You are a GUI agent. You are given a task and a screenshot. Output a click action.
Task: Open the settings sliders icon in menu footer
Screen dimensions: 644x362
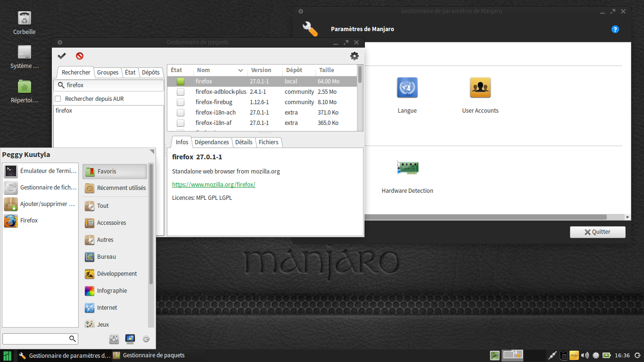(114, 339)
